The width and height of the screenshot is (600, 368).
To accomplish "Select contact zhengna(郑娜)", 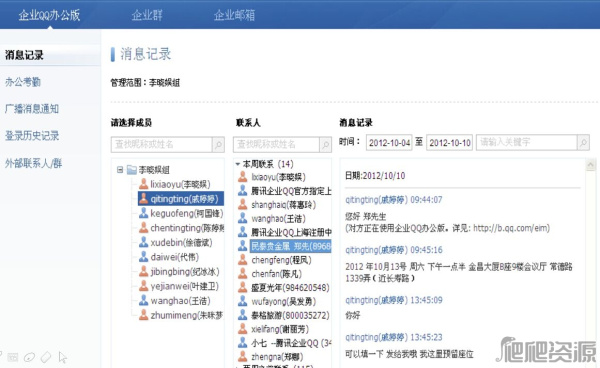I will (x=277, y=356).
